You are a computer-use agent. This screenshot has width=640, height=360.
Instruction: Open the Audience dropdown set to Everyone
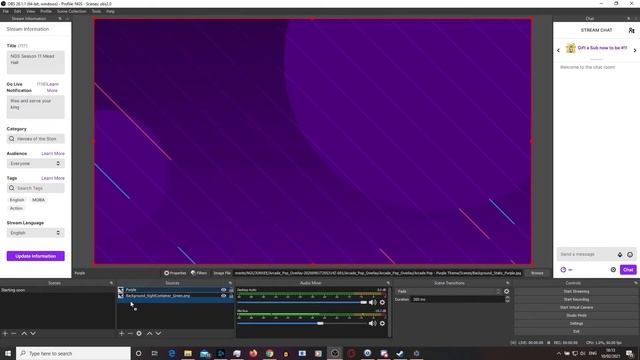click(x=36, y=163)
